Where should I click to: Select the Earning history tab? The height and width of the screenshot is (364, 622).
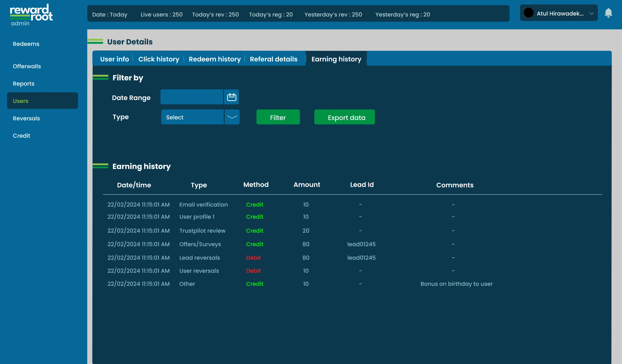pyautogui.click(x=336, y=59)
